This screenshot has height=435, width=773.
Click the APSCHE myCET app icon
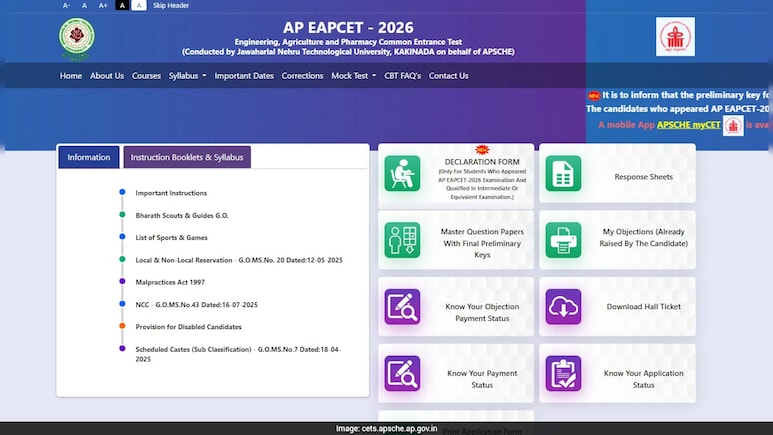click(x=733, y=125)
